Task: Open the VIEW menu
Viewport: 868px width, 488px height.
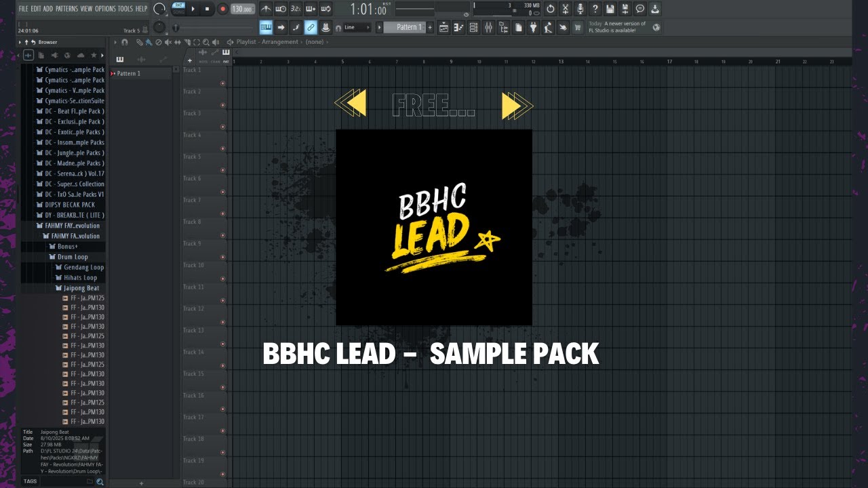Action: 86,9
